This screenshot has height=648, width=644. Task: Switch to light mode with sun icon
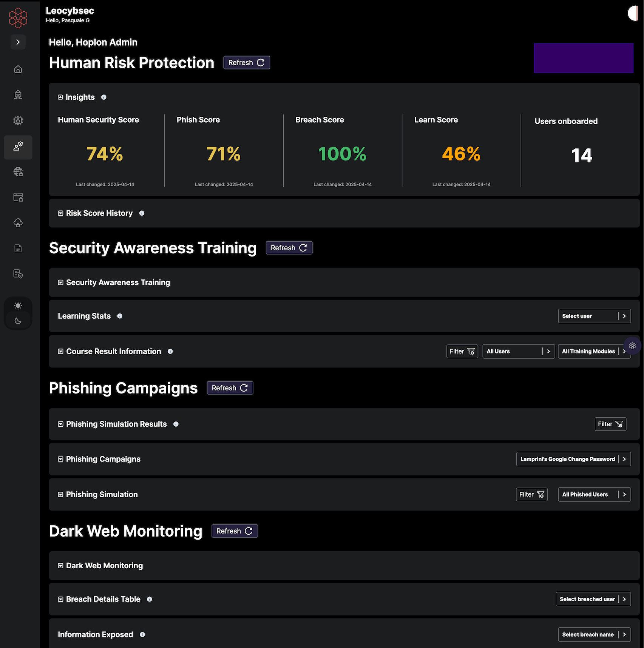pyautogui.click(x=18, y=305)
